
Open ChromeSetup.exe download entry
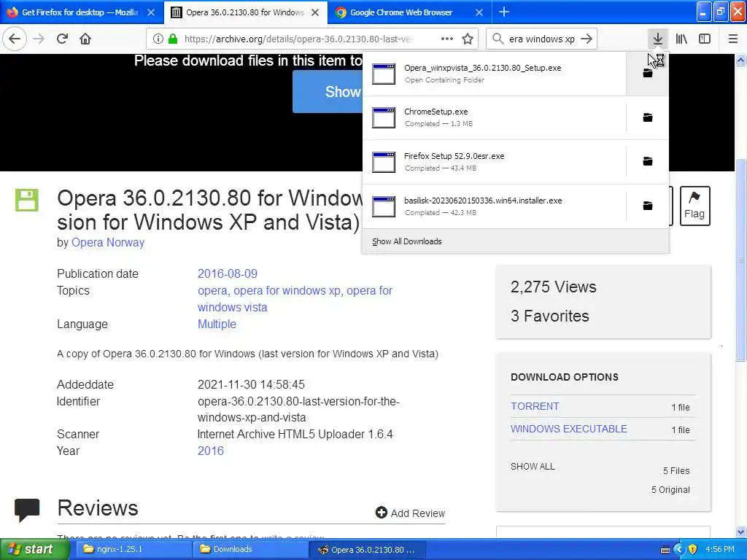494,117
